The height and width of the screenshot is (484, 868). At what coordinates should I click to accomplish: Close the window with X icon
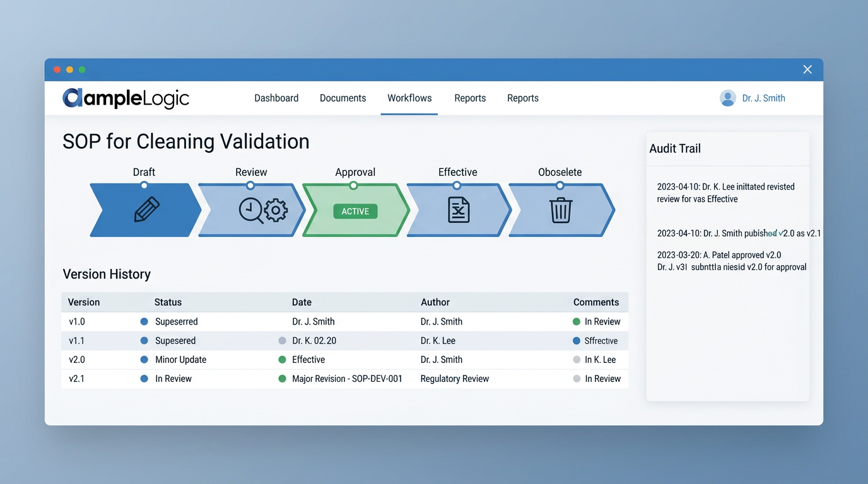[x=807, y=70]
